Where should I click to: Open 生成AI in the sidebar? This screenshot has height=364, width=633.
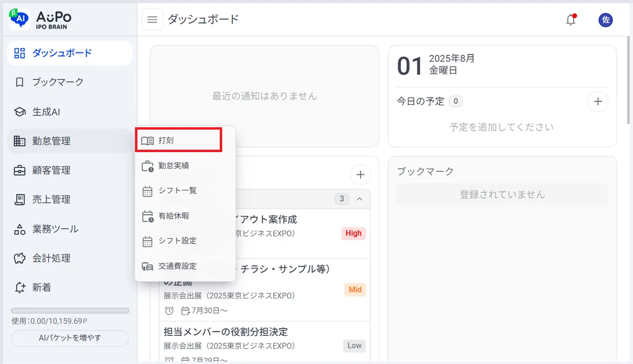(70, 112)
